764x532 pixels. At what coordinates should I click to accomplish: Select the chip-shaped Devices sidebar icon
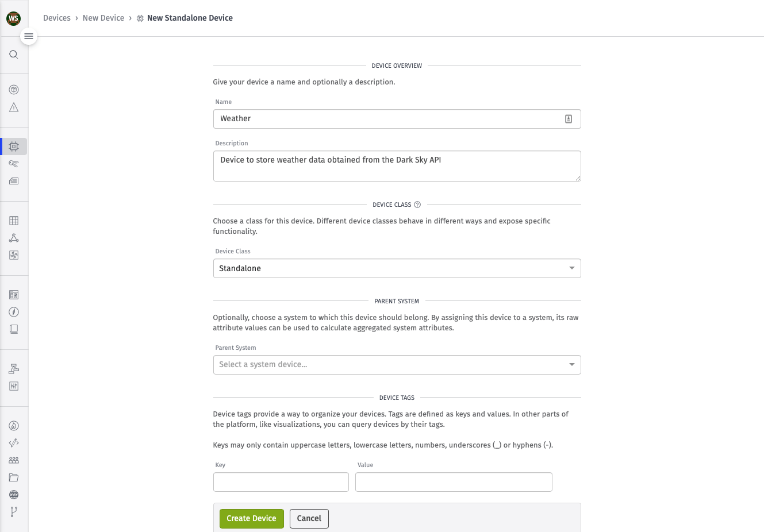point(14,147)
